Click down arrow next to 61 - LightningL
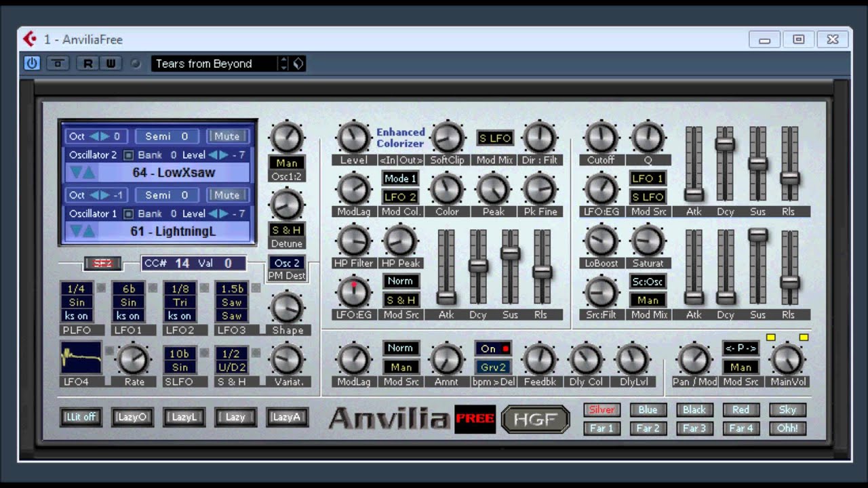Image resolution: width=868 pixels, height=488 pixels. 75,231
